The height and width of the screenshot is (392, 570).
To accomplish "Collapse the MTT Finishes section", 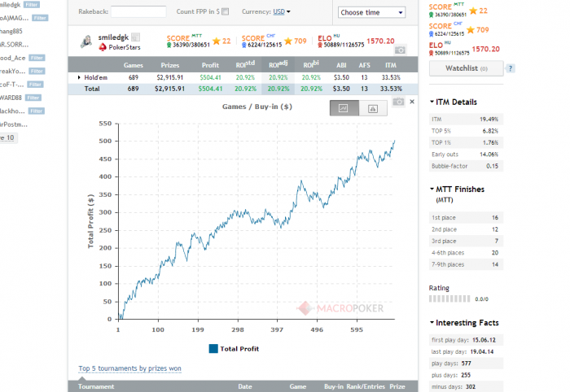I will coord(432,189).
